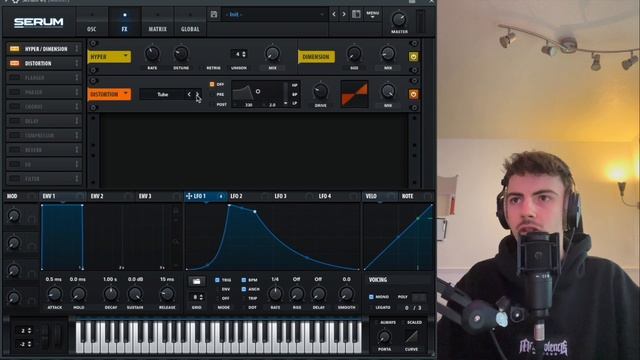Viewport: 640px width, 360px height.
Task: Toggle LFO ANCH checkbox
Action: [244, 289]
